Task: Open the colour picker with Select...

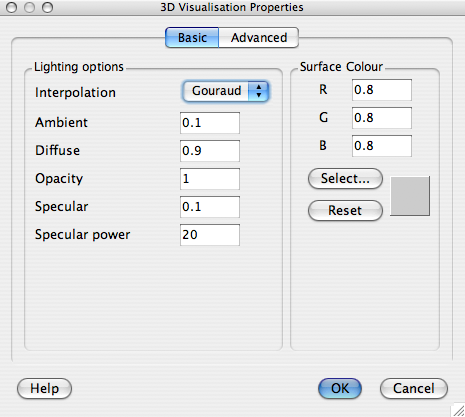Action: [x=345, y=179]
